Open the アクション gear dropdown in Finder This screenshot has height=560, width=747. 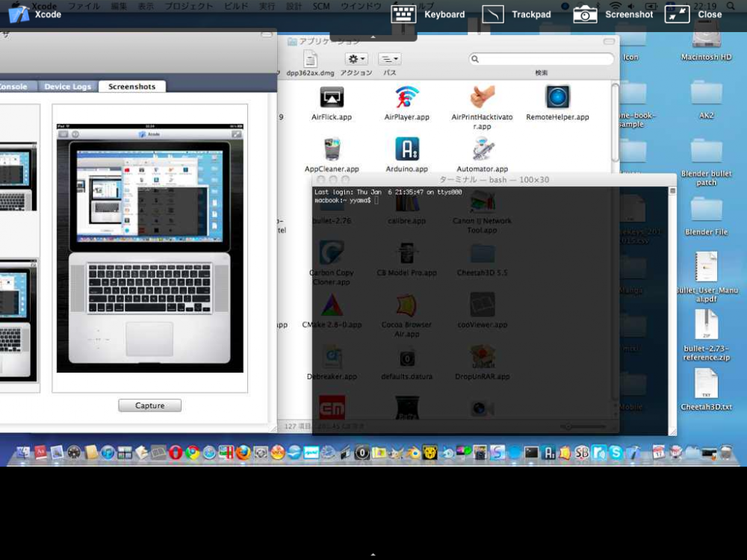pyautogui.click(x=356, y=59)
